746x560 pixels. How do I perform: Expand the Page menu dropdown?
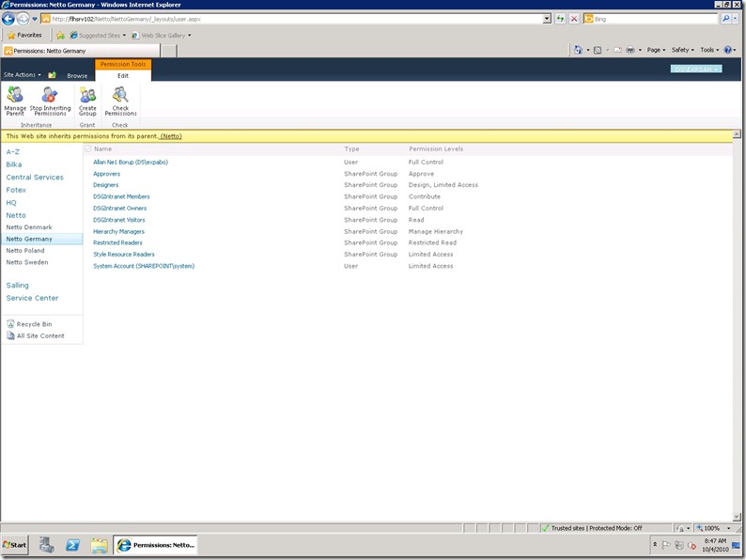click(x=656, y=50)
